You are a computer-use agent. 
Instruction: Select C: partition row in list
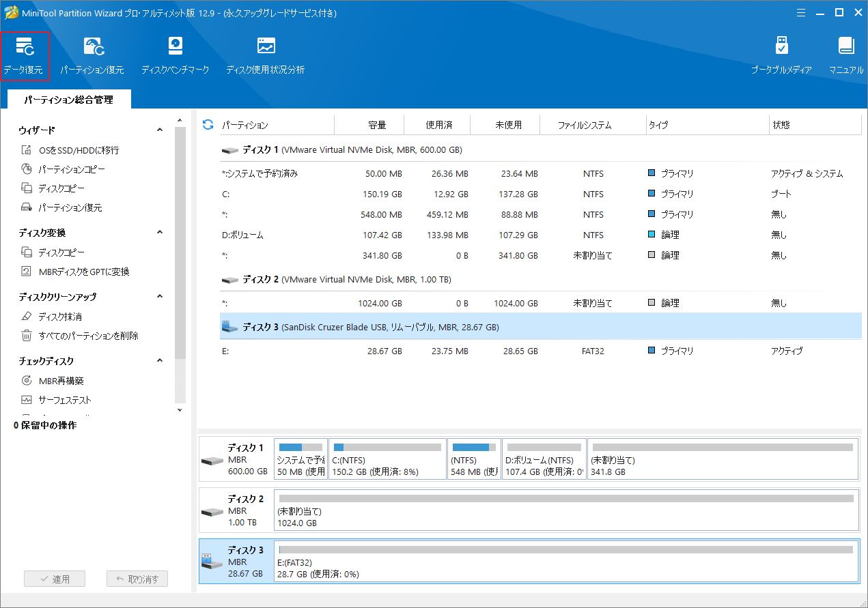click(540, 194)
